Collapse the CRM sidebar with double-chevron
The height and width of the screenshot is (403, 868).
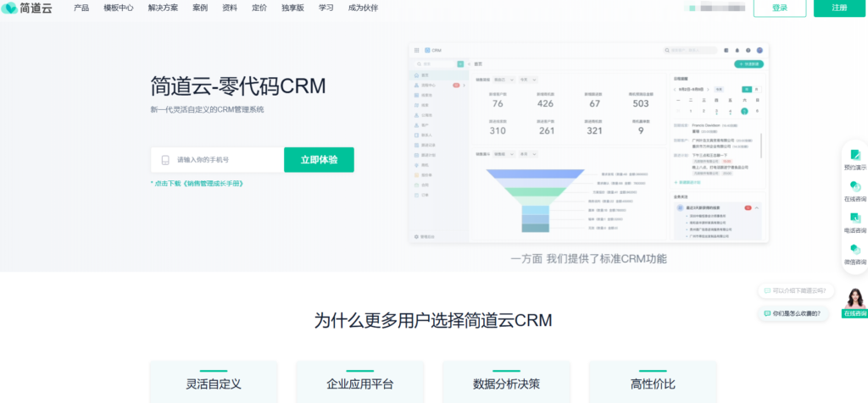470,64
